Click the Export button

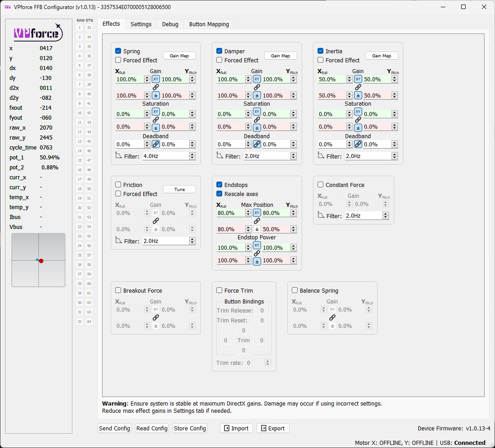(273, 428)
